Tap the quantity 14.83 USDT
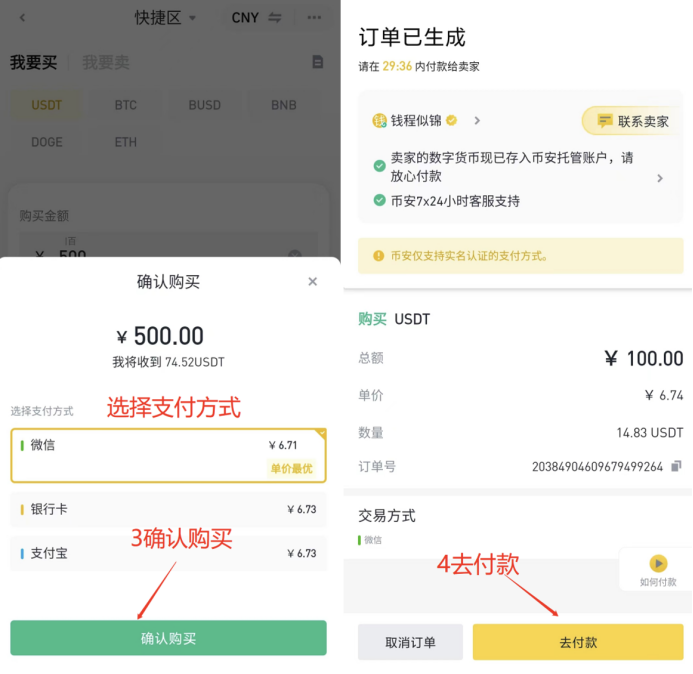 click(x=650, y=432)
